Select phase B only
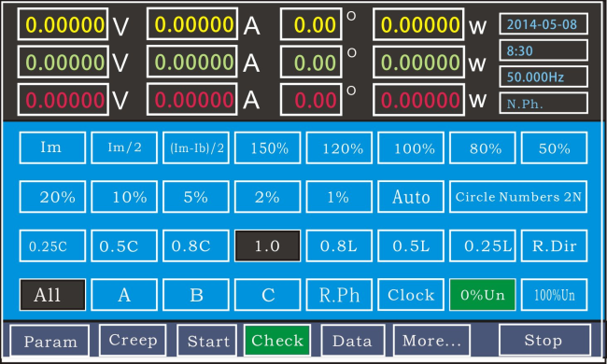This screenshot has width=607, height=364. click(196, 295)
